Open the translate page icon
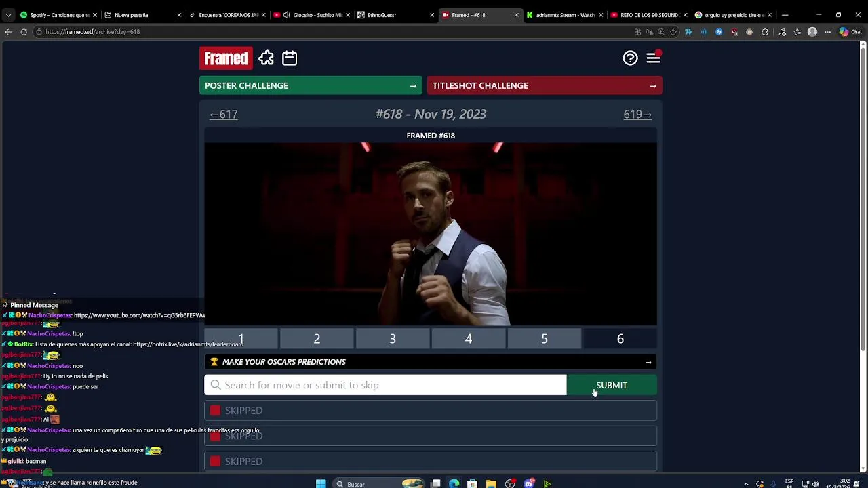 click(x=650, y=32)
